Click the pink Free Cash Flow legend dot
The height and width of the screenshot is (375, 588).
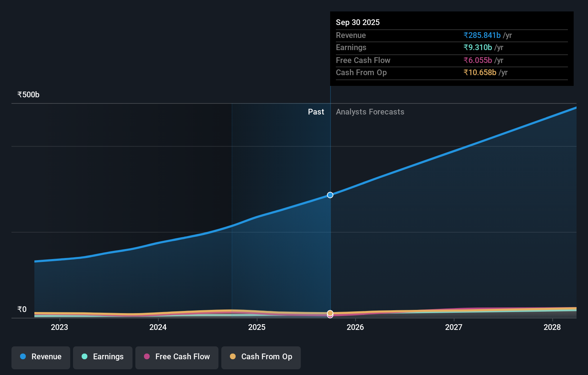(146, 356)
